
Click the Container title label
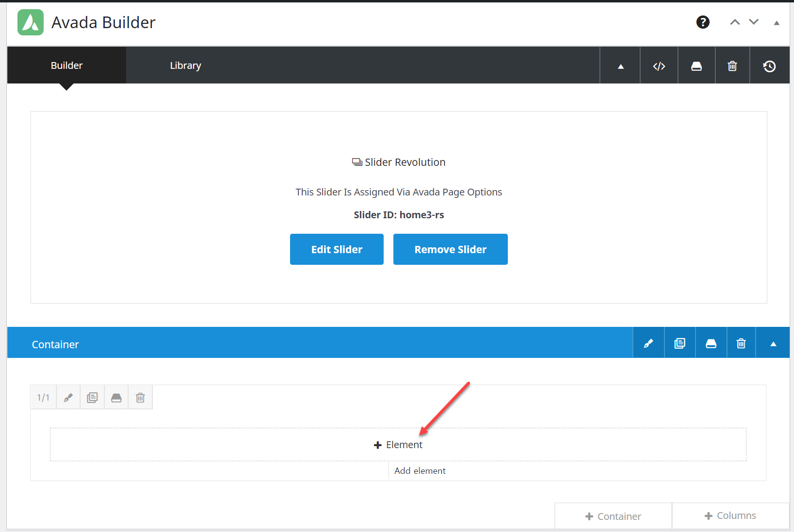tap(55, 344)
